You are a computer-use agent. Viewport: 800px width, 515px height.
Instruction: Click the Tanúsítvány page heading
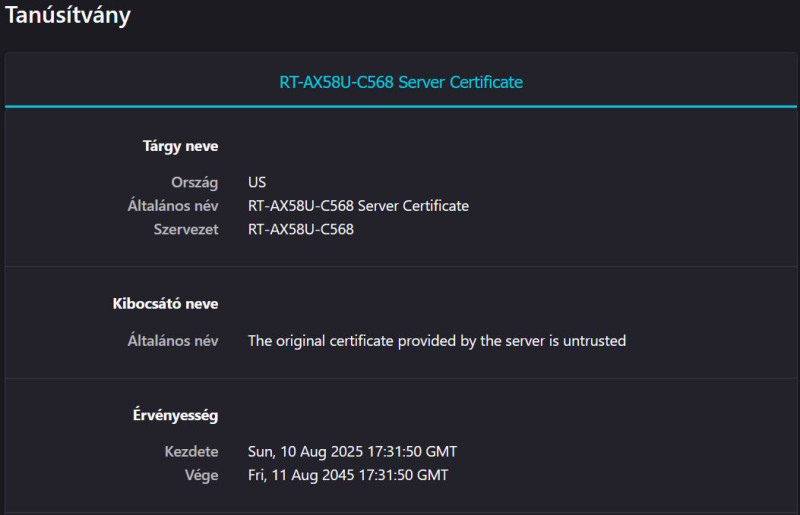tap(68, 16)
